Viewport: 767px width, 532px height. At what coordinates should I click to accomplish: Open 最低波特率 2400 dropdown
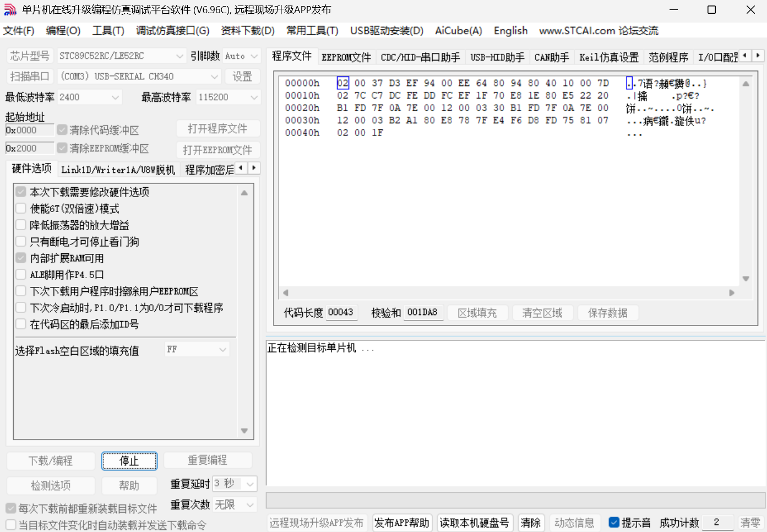pos(89,97)
